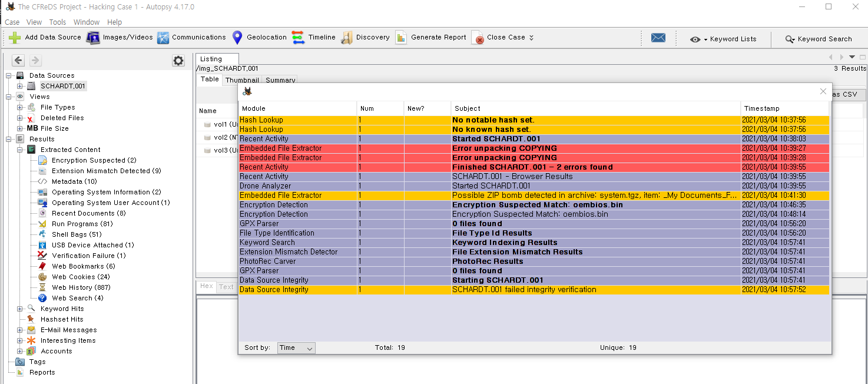Switch to the Summary tab

point(280,80)
